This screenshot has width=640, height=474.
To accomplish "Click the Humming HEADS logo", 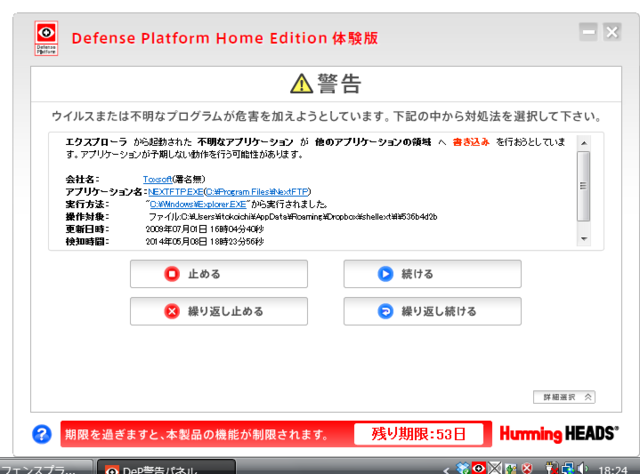I will pyautogui.click(x=559, y=434).
